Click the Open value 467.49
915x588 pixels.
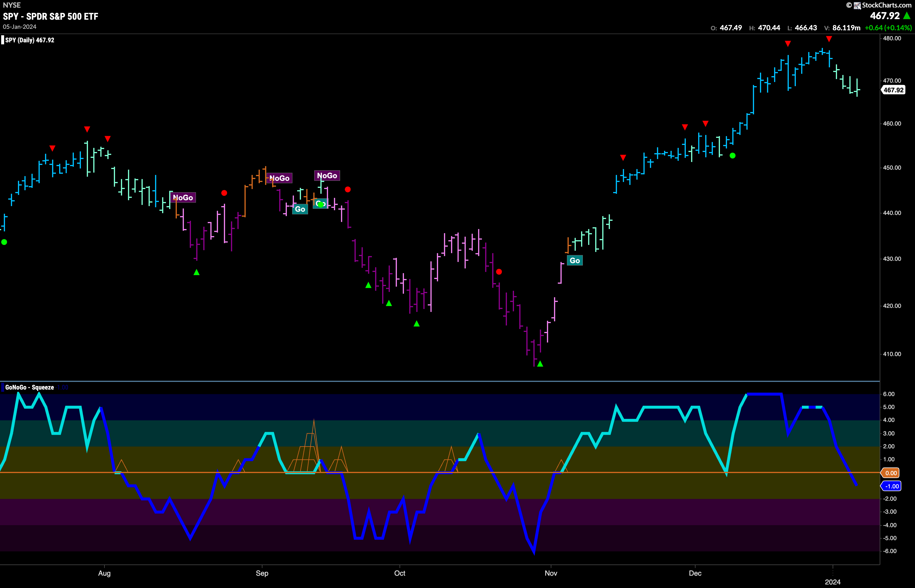coord(731,28)
